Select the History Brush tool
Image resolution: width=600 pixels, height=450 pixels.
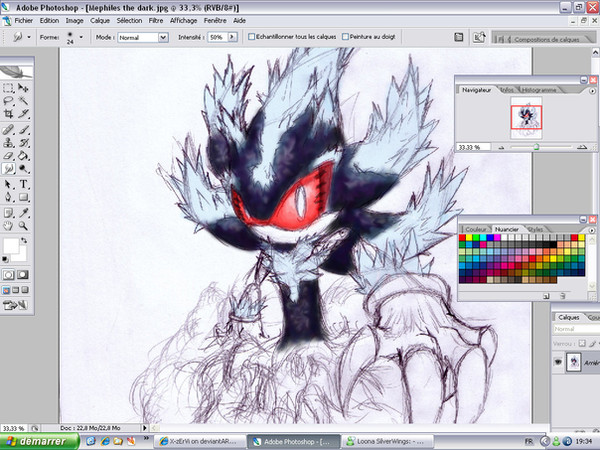pos(23,143)
